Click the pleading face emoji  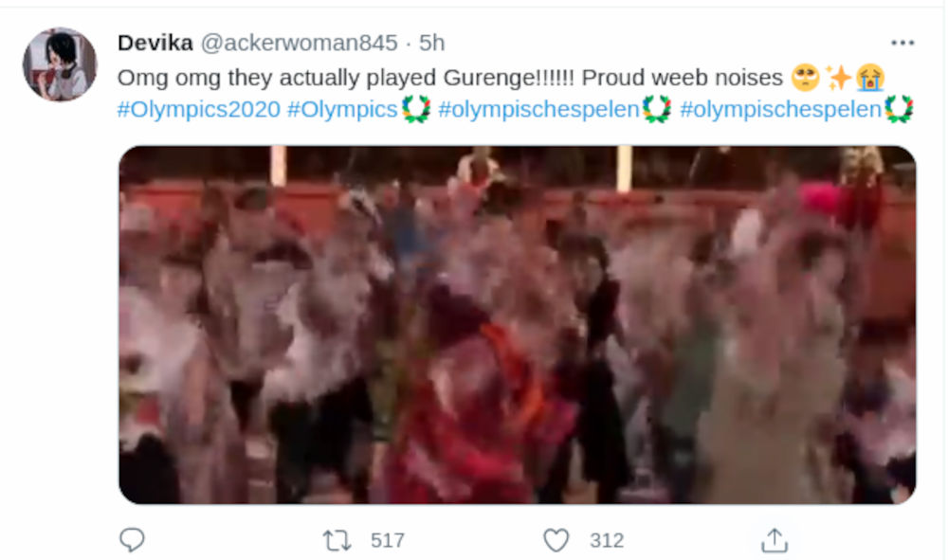806,78
